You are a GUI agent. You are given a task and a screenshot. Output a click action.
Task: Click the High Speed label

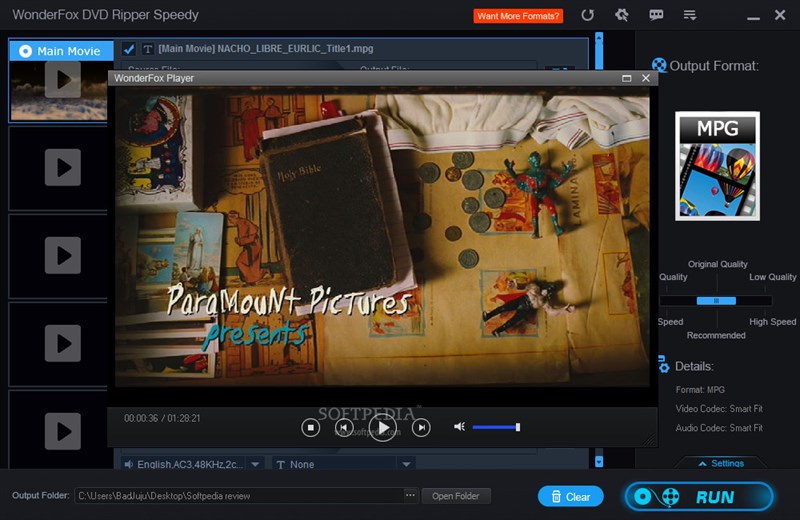772,321
